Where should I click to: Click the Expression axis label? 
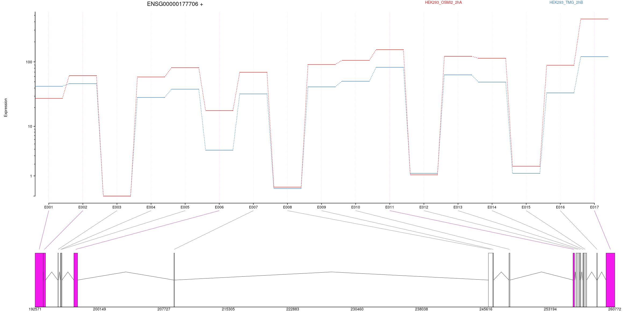pos(6,108)
